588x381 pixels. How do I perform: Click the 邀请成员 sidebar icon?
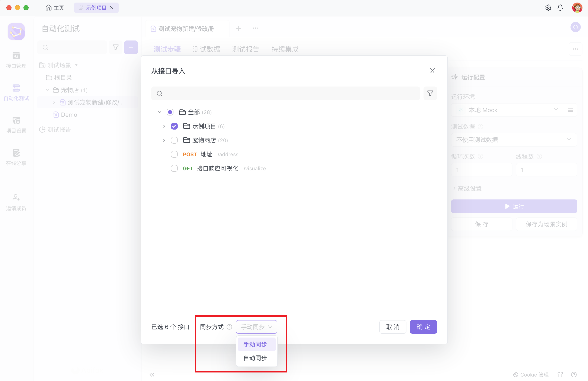point(16,202)
